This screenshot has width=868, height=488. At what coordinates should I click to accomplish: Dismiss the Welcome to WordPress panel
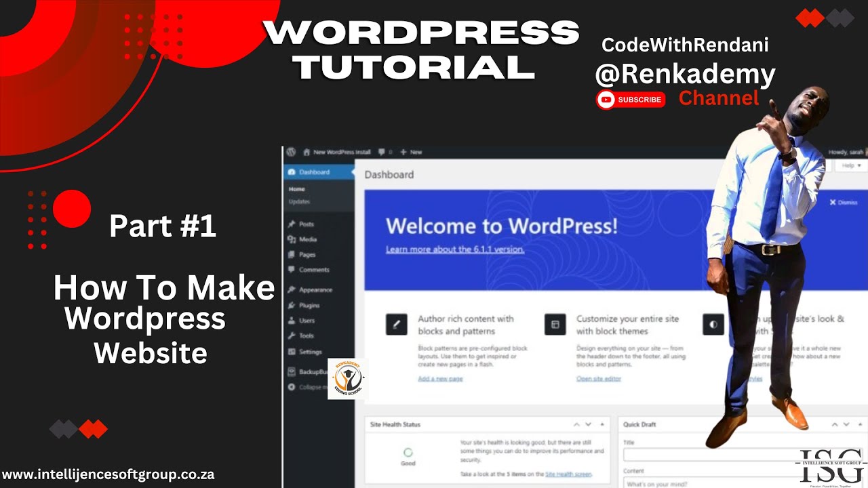point(844,202)
